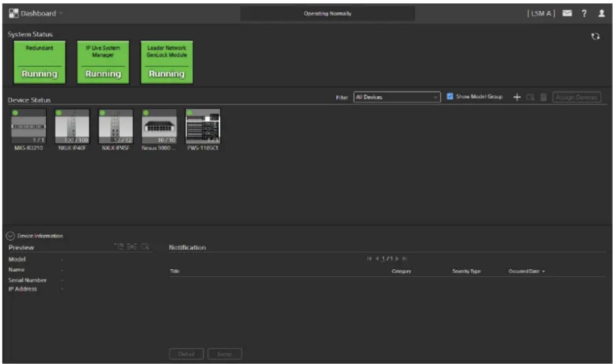This screenshot has width=613, height=364.
Task: Click the Detail button
Action: pyautogui.click(x=186, y=354)
